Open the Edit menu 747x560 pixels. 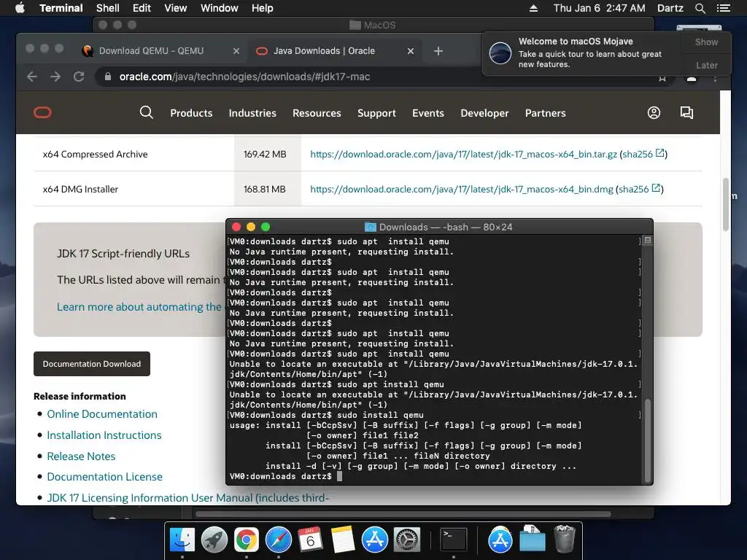click(142, 8)
